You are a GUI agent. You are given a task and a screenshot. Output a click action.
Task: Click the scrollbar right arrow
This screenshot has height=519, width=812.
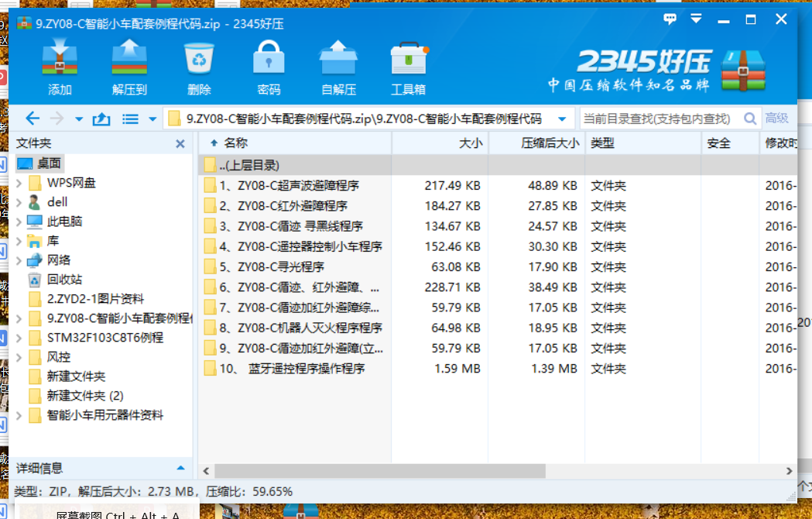coord(789,471)
